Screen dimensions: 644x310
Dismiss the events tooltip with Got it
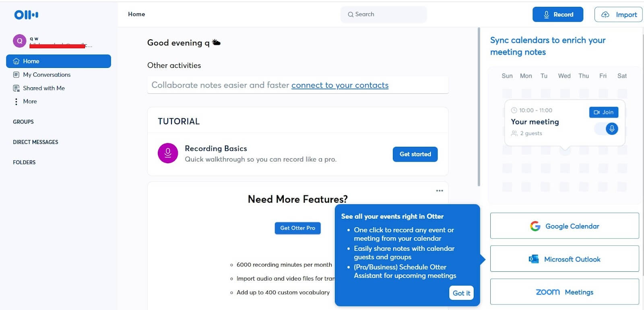(461, 293)
